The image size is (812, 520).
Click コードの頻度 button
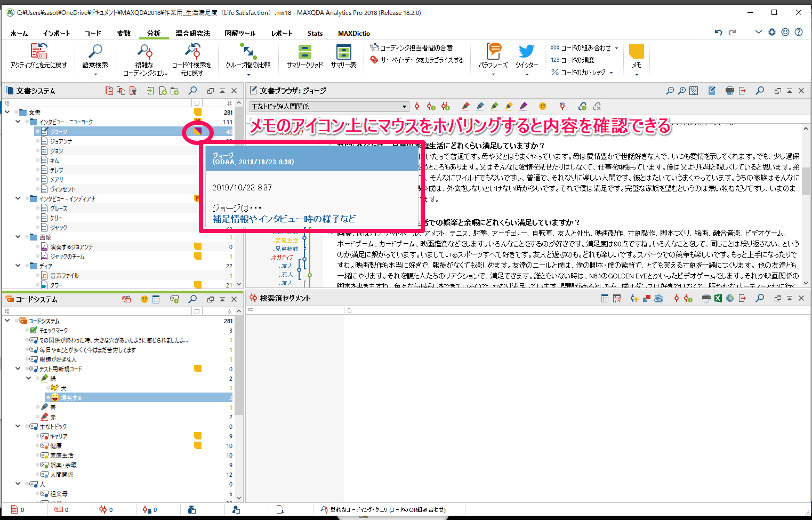pos(573,60)
